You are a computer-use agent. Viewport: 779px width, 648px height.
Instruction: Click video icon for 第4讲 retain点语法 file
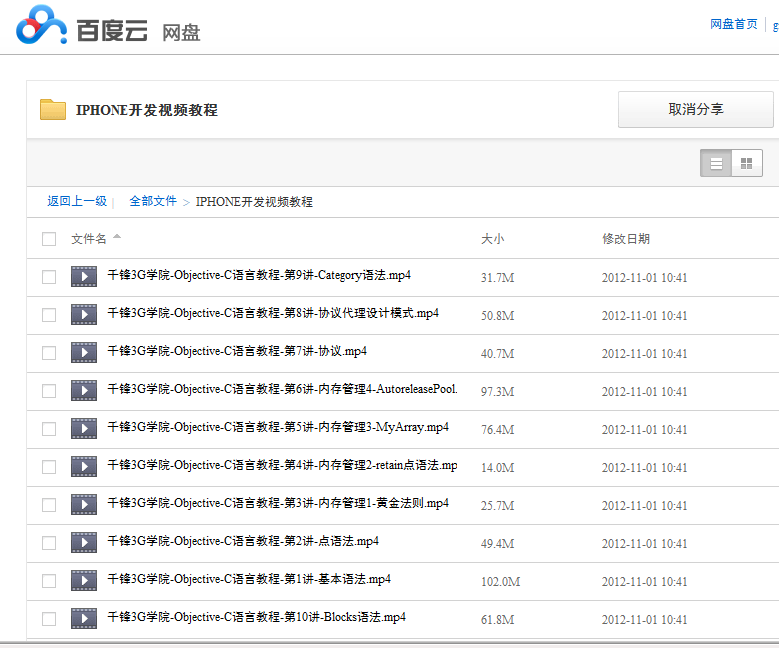(x=84, y=467)
